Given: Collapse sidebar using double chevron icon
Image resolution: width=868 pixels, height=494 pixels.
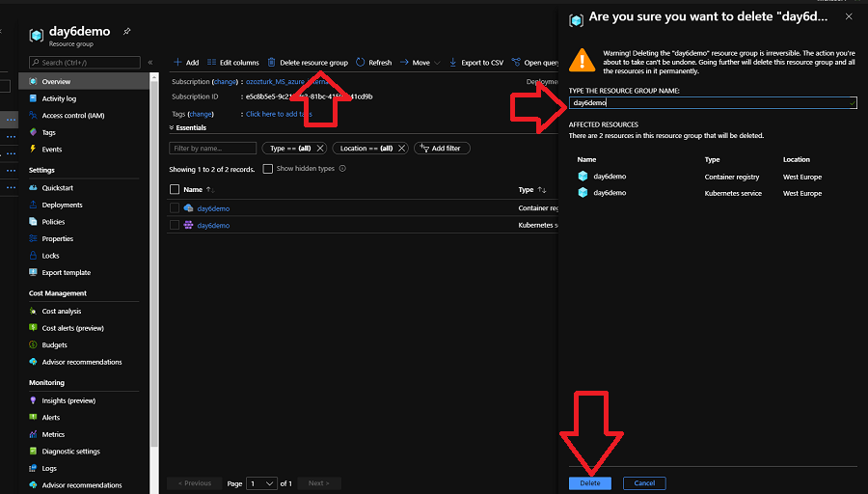Looking at the screenshot, I should point(150,63).
